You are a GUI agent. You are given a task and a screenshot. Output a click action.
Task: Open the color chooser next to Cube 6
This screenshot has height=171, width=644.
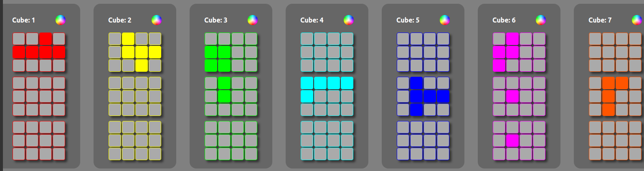[541, 20]
